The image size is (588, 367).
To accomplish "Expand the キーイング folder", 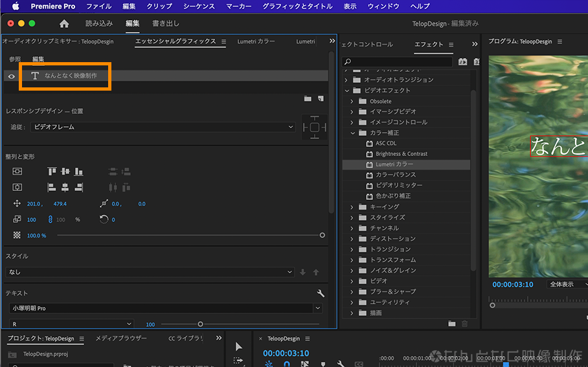I will click(352, 207).
